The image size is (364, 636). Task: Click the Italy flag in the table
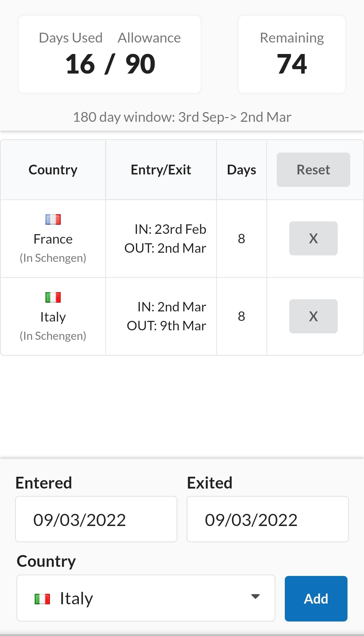pyautogui.click(x=53, y=298)
